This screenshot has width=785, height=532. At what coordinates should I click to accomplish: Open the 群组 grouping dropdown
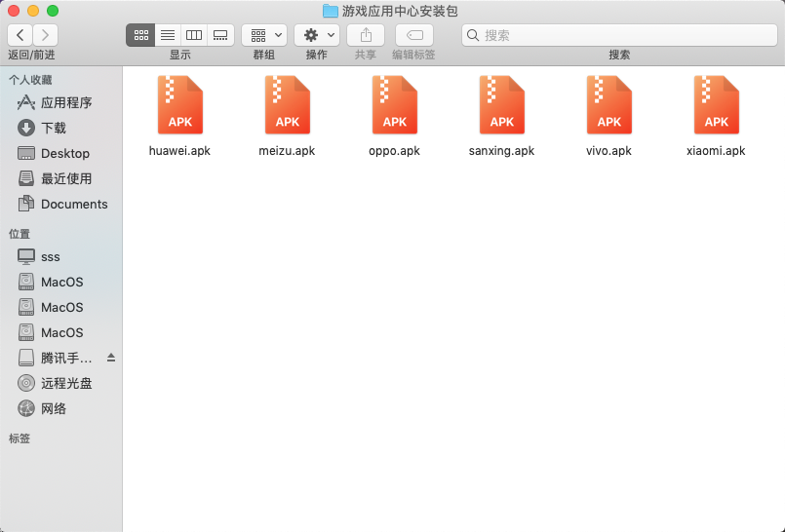(x=264, y=35)
